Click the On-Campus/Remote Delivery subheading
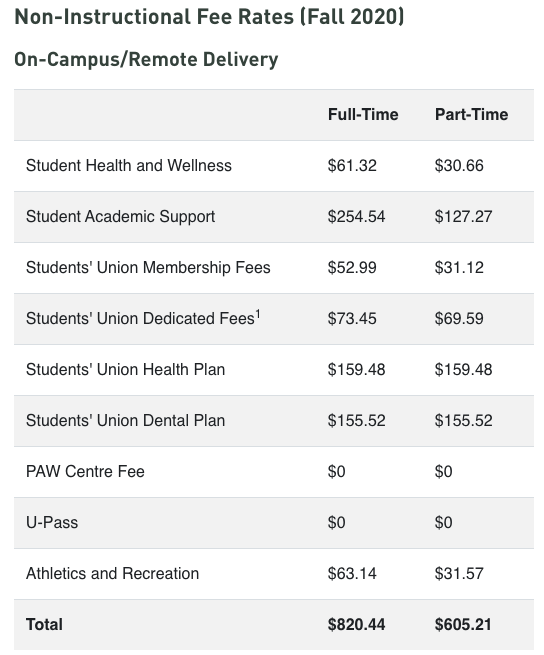This screenshot has width=544, height=655. [146, 59]
